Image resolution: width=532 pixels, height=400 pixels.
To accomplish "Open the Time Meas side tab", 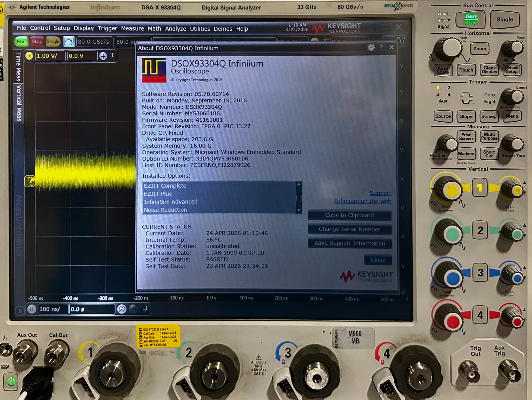I will tap(18, 67).
